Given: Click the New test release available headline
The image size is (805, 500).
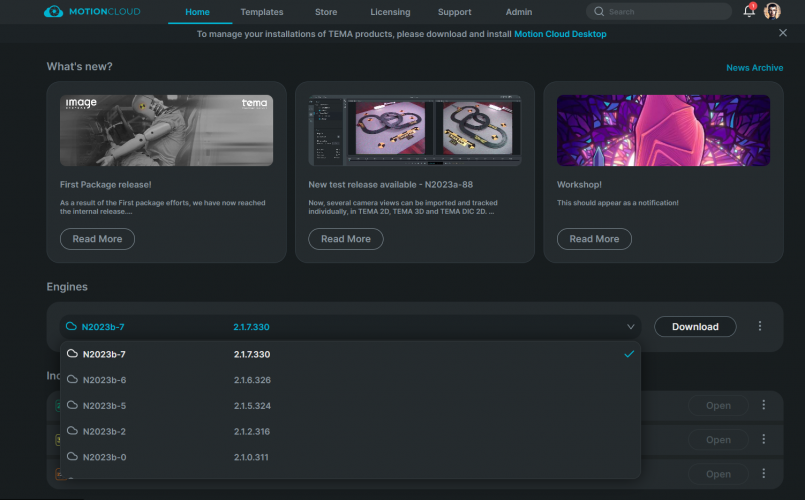Looking at the screenshot, I should tap(391, 184).
